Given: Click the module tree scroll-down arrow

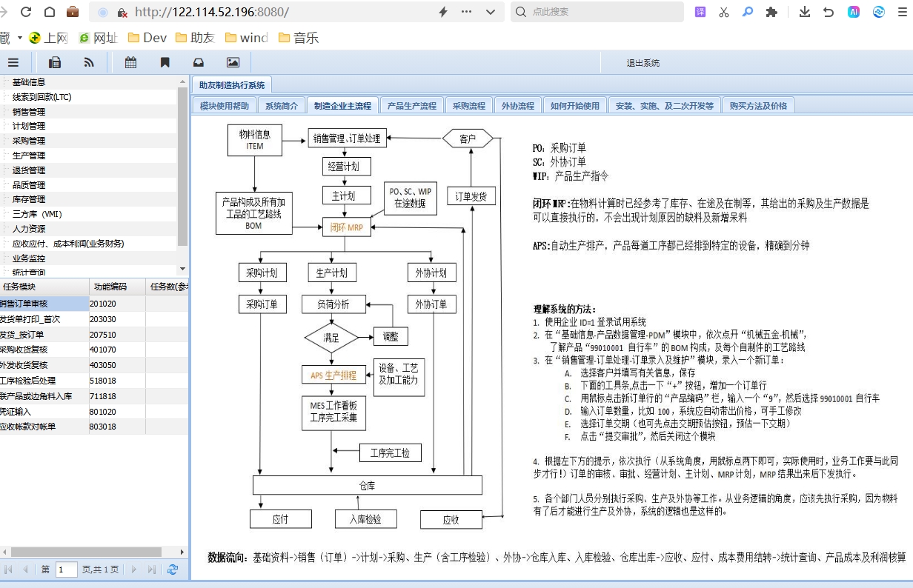Looking at the screenshot, I should [x=183, y=269].
